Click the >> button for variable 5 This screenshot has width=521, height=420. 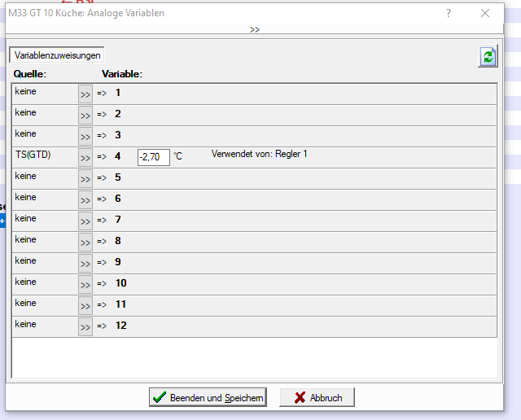pos(85,178)
